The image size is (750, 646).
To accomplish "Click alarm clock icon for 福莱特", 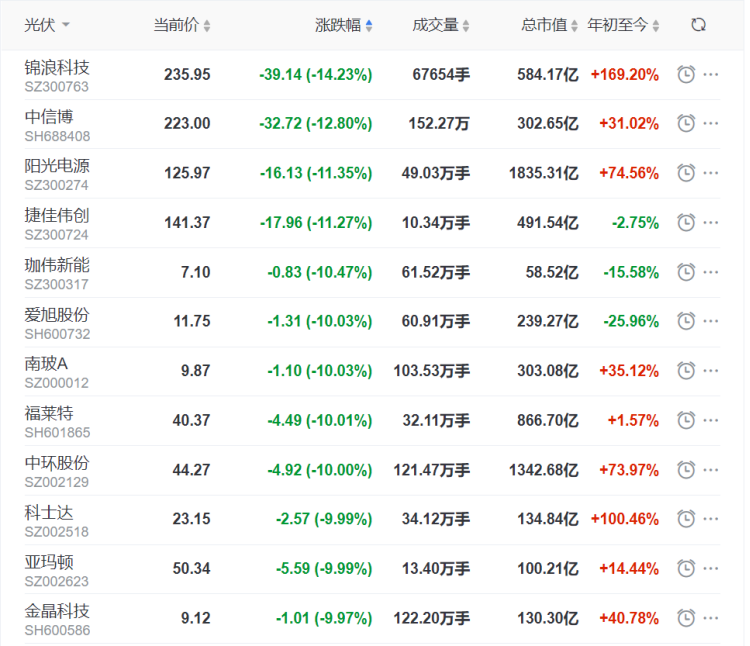I will [x=686, y=420].
